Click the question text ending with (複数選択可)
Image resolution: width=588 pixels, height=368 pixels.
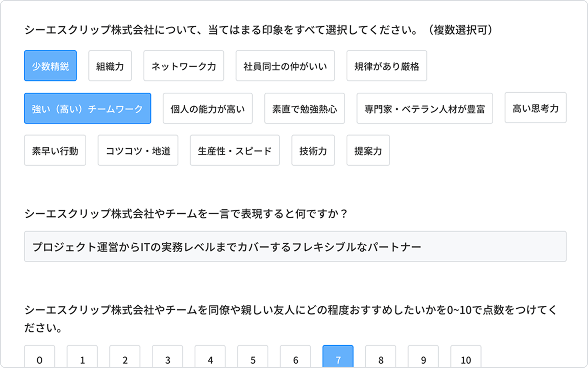click(260, 30)
